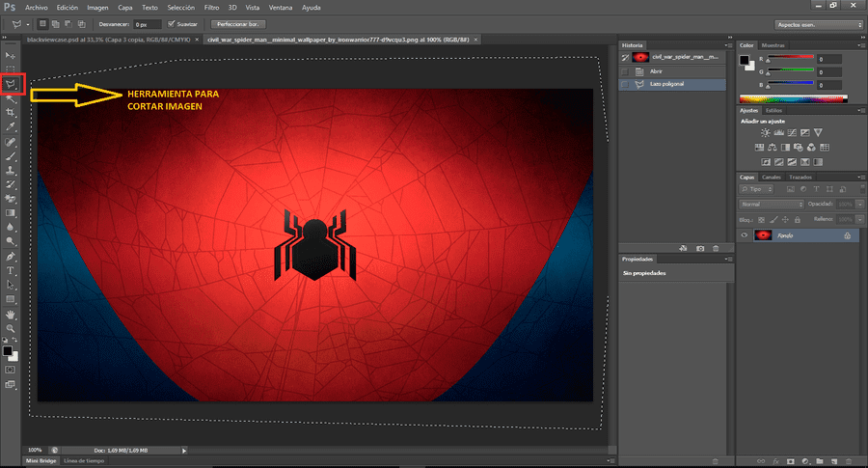
Task: Open the Historia panel options menu
Action: pos(728,45)
